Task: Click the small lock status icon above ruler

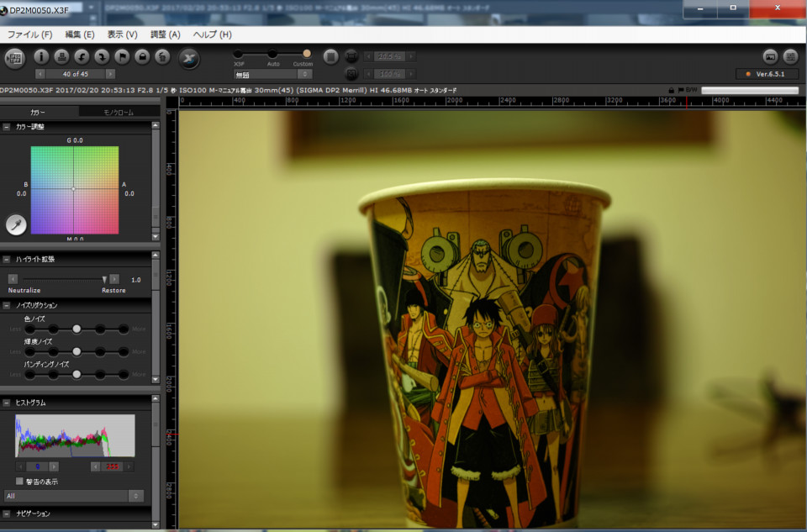Action: [x=671, y=90]
